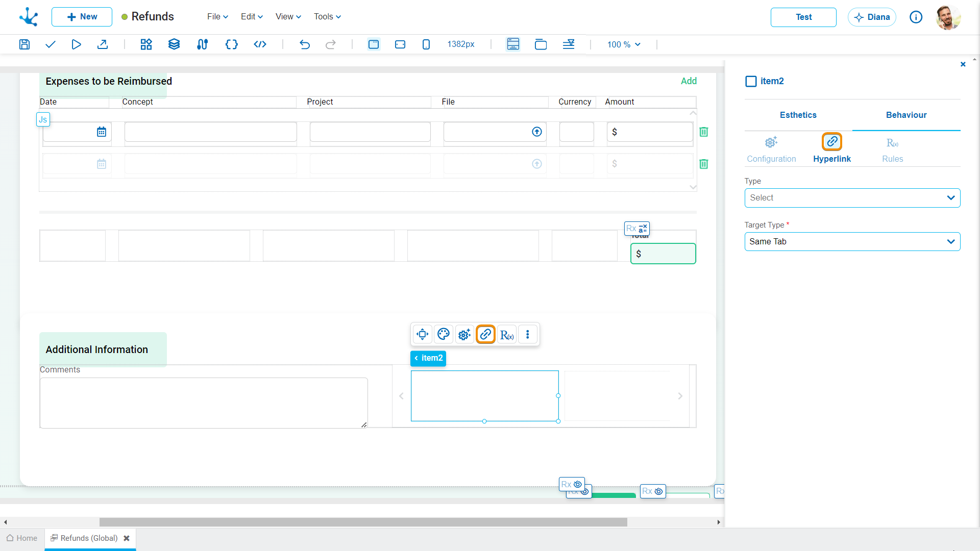Open the Edit menu
The image size is (980, 551).
point(252,17)
